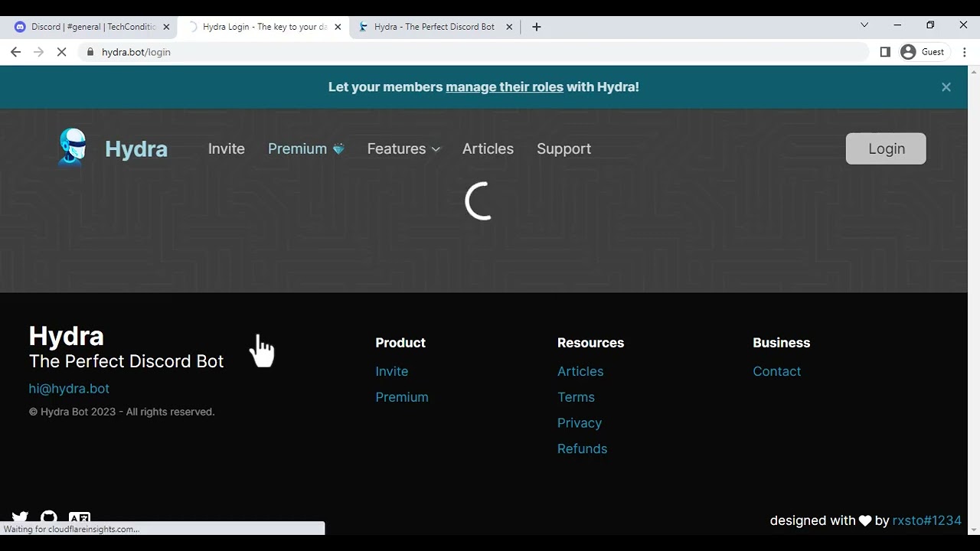Screen dimensions: 980x551
Task: Click 'The Perfect Discord Bot' tagline
Action: [x=126, y=361]
